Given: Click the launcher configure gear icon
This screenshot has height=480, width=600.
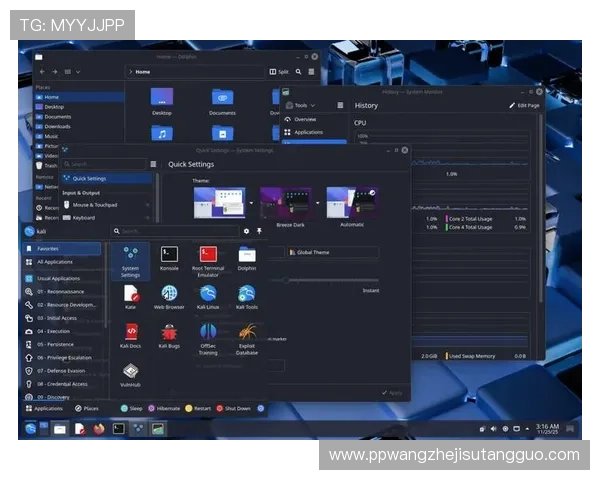Looking at the screenshot, I should pyautogui.click(x=246, y=231).
